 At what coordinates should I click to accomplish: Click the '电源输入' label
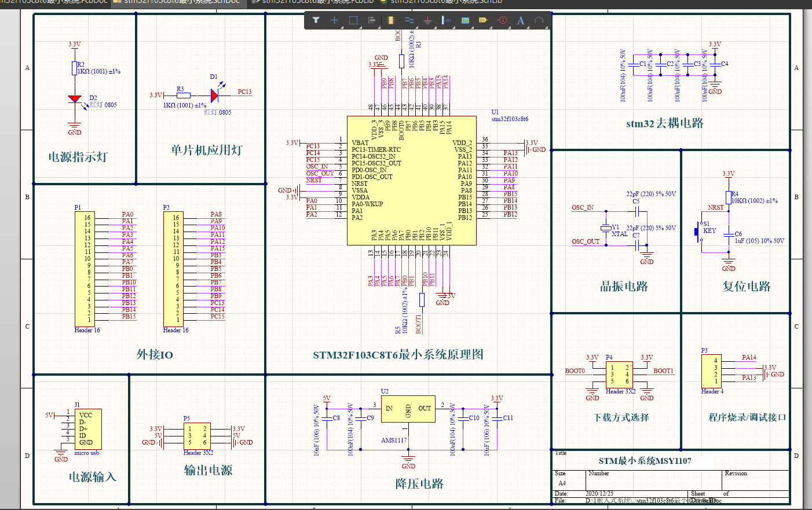tap(93, 477)
